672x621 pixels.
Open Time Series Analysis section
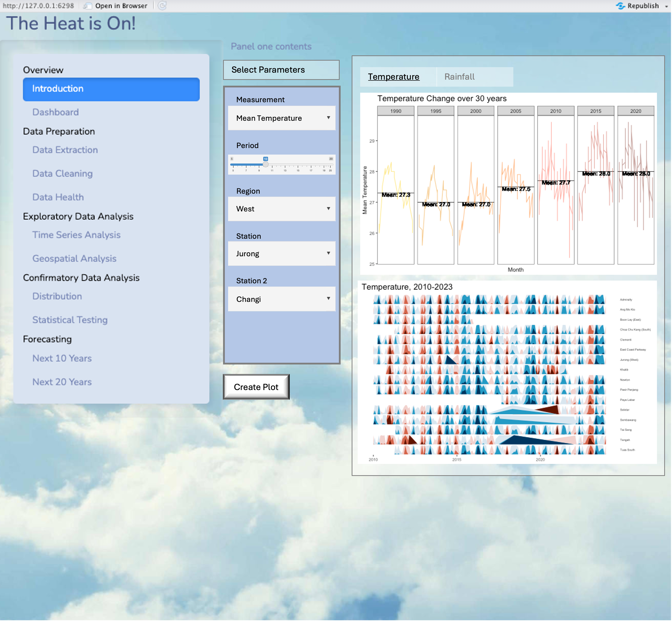coord(76,234)
